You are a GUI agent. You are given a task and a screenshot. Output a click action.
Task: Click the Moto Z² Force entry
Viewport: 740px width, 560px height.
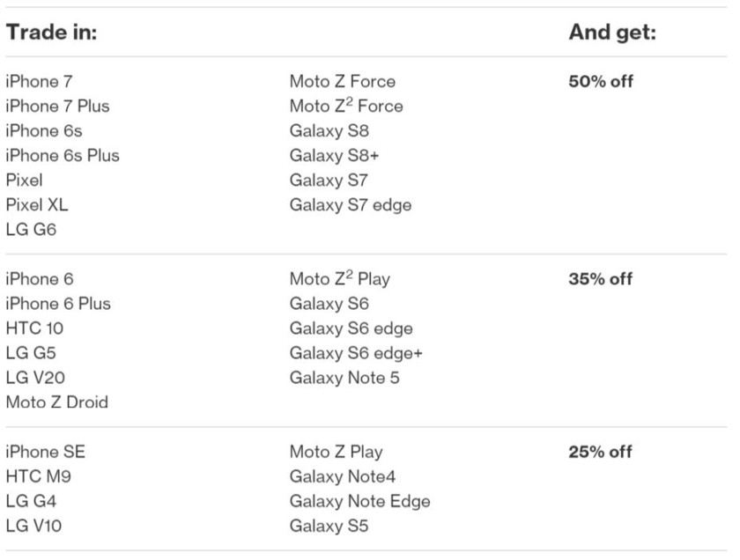click(346, 106)
